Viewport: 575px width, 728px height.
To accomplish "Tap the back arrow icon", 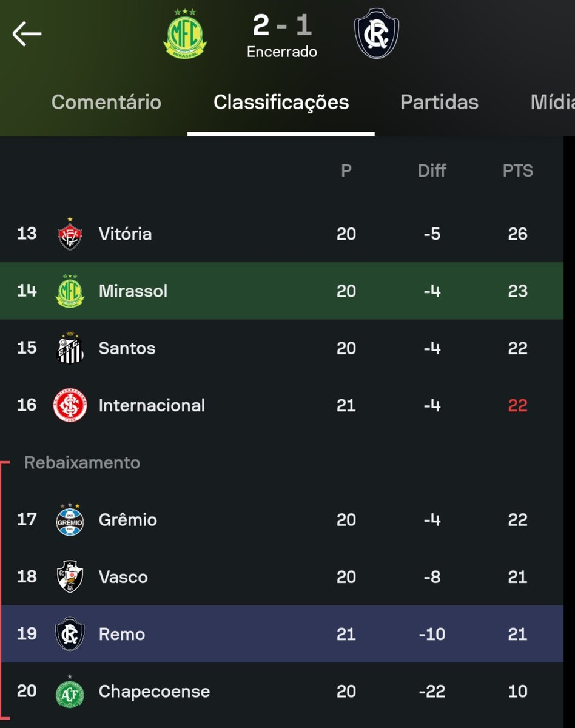I will 27,33.
